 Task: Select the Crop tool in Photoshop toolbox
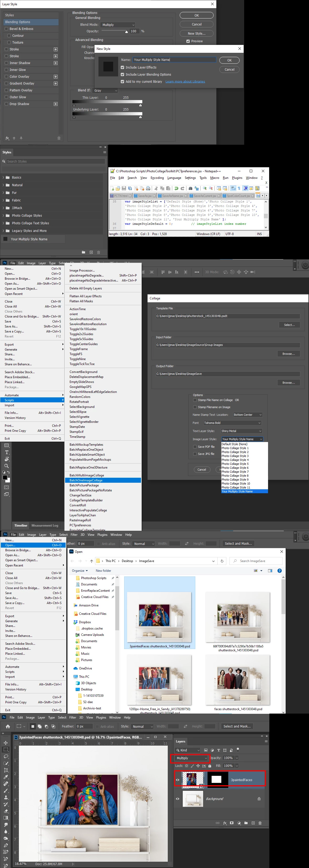tap(6, 770)
